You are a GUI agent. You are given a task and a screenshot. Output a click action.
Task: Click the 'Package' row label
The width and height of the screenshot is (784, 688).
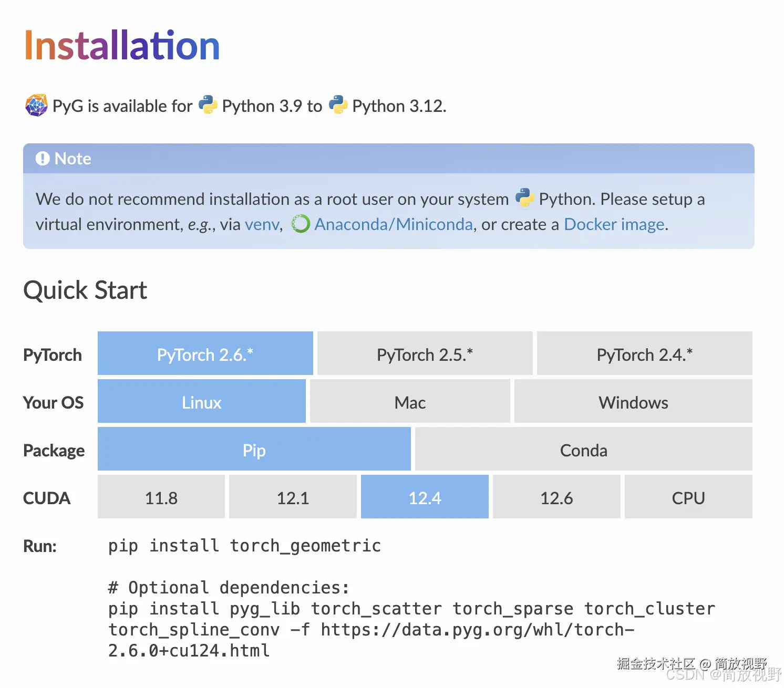pyautogui.click(x=54, y=451)
